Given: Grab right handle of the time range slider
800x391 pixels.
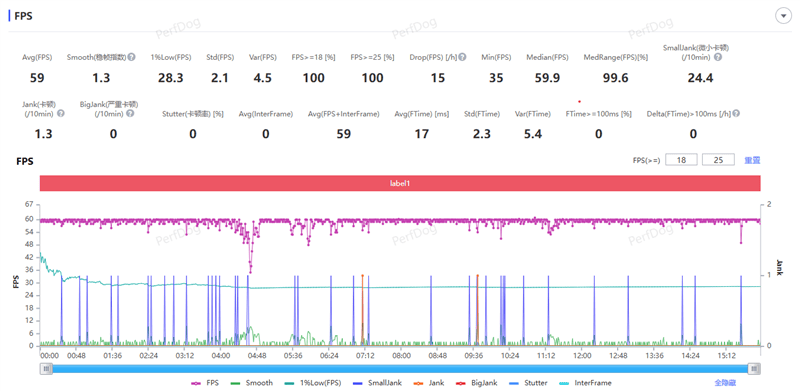Looking at the screenshot, I should [x=755, y=369].
